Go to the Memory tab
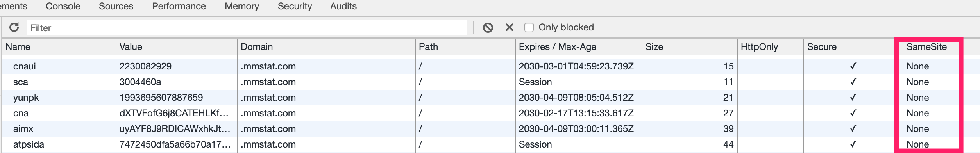980x153 pixels. coord(242,6)
